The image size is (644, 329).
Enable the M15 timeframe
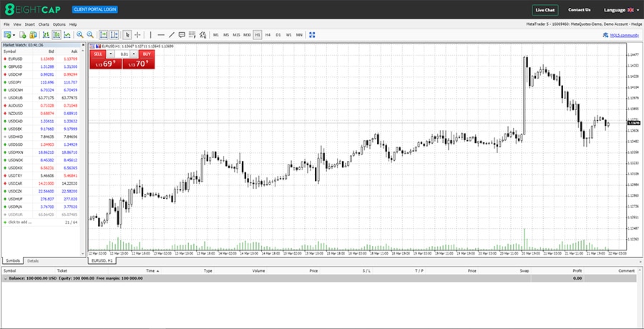tap(236, 34)
